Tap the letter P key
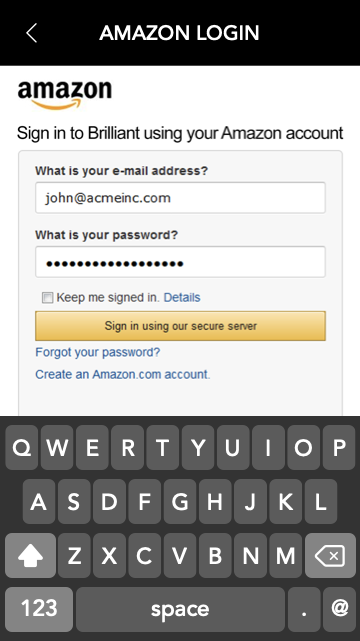The width and height of the screenshot is (360, 641). click(339, 447)
